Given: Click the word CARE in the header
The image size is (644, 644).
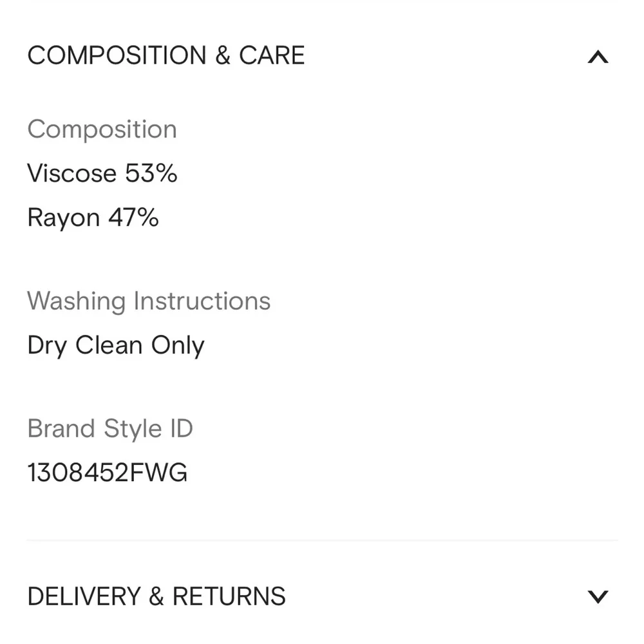Looking at the screenshot, I should point(272,56).
